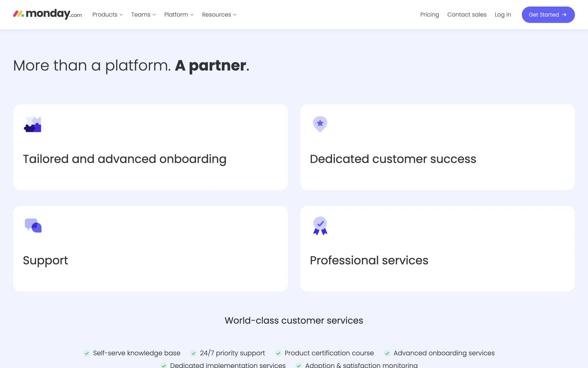Click the arrow inside Get Started button
This screenshot has height=368, width=588.
coord(564,15)
